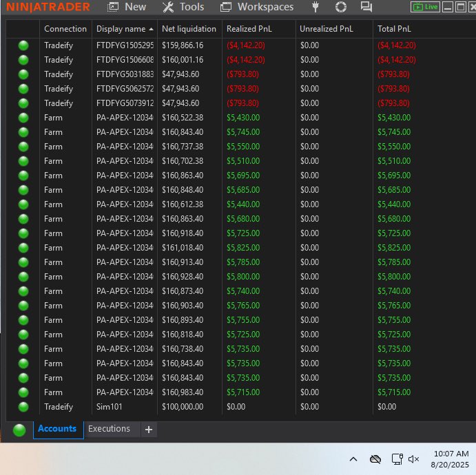Switch to the Accounts tab

(x=57, y=429)
